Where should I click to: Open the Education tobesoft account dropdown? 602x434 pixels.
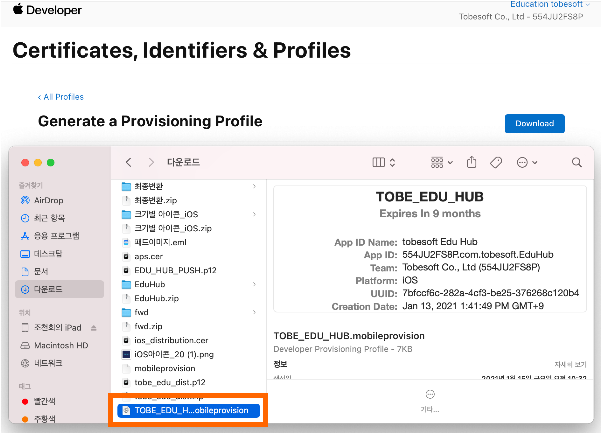pyautogui.click(x=549, y=4)
